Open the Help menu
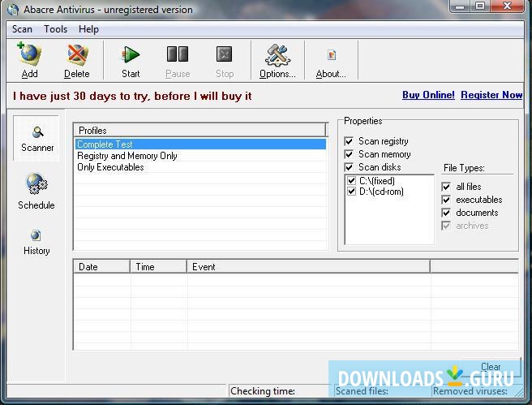This screenshot has height=405, width=532. click(x=88, y=29)
